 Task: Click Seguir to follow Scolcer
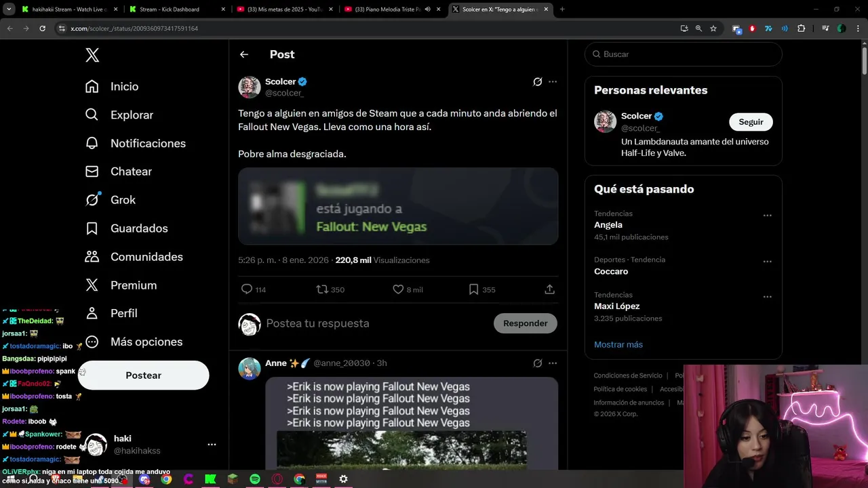(751, 122)
